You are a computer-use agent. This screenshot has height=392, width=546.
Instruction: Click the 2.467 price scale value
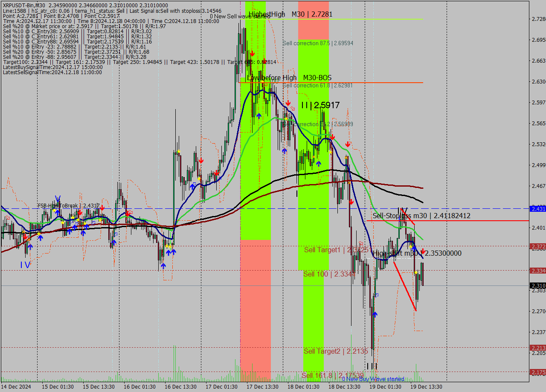tap(539, 186)
